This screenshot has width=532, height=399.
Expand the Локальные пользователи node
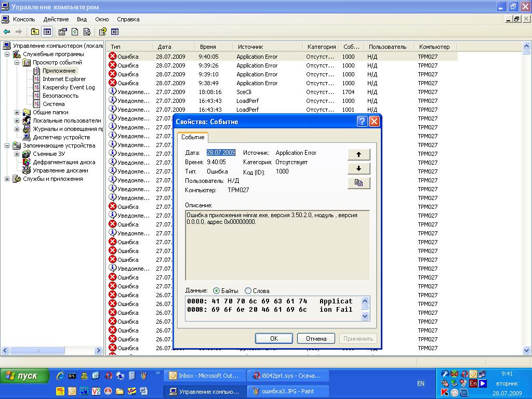point(17,121)
